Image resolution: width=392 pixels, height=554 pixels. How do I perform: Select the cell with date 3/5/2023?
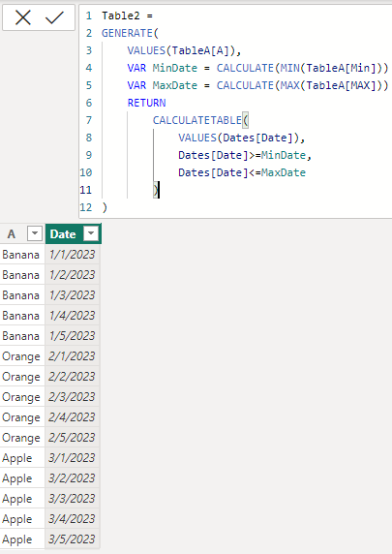pos(73,539)
